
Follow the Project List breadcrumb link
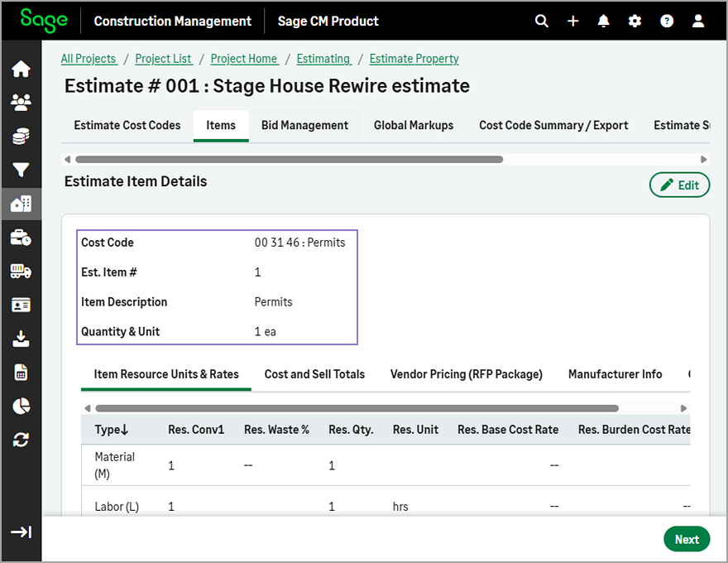[x=164, y=59]
